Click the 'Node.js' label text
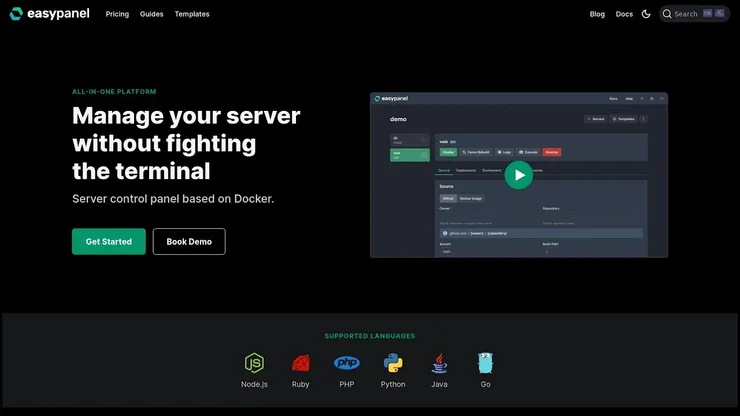Screen dimensions: 740x416 (254, 384)
